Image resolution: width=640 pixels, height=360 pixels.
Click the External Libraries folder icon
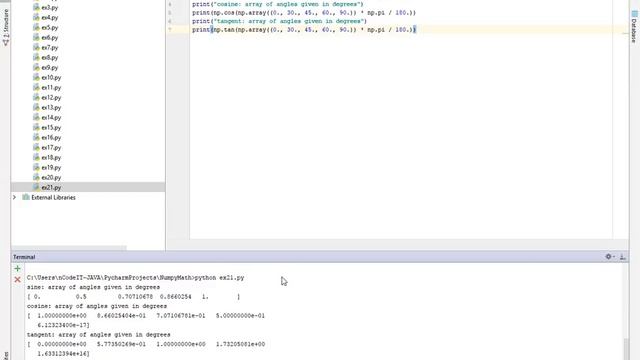26,198
